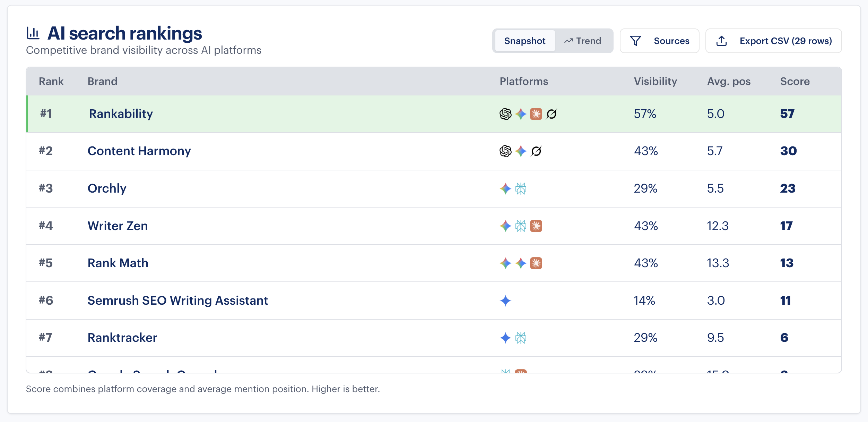Export CSV with 29 rows
This screenshot has width=868, height=422.
[x=773, y=41]
